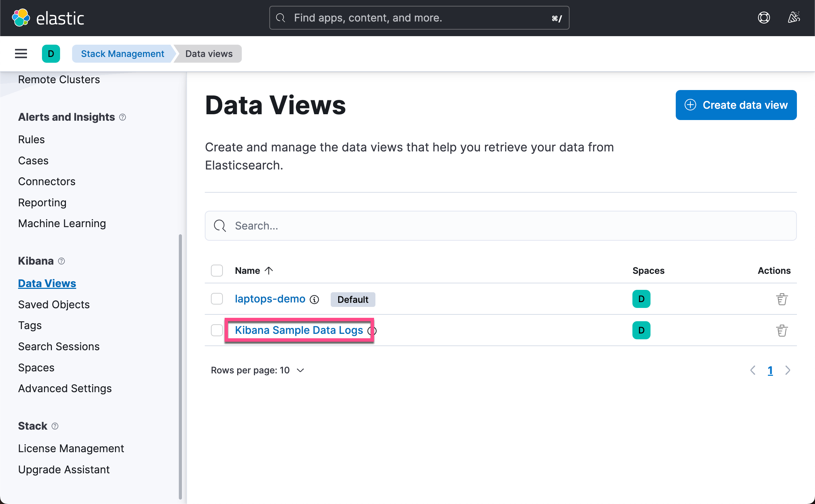This screenshot has height=504, width=815.
Task: Open the help menu lifebuoy icon
Action: (763, 18)
